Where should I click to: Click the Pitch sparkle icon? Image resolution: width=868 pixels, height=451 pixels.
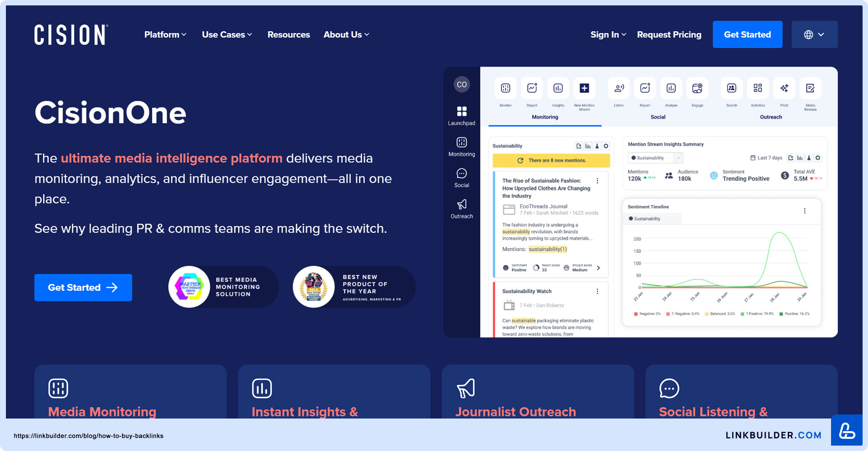pyautogui.click(x=784, y=88)
